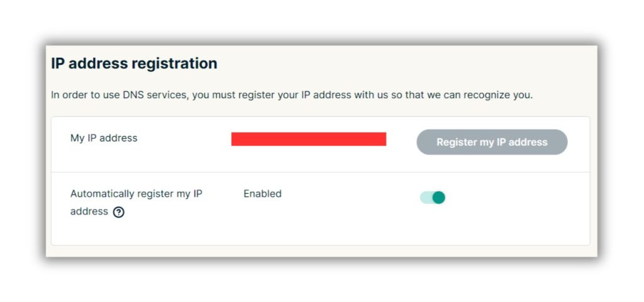Click the My IP address label
This screenshot has height=302, width=644.
pos(104,138)
